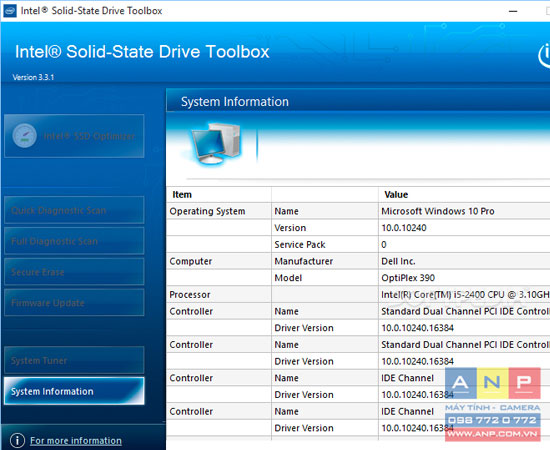Click the Intel app icon in title bar

[x=9, y=11]
